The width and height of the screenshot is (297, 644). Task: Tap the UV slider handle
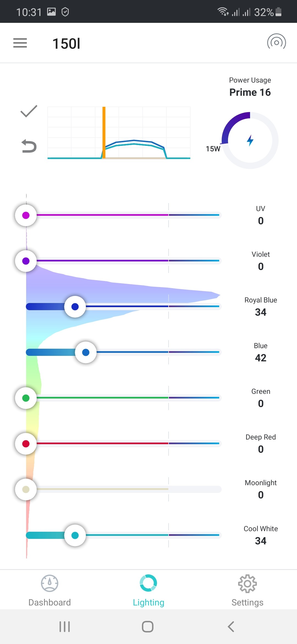click(x=26, y=215)
